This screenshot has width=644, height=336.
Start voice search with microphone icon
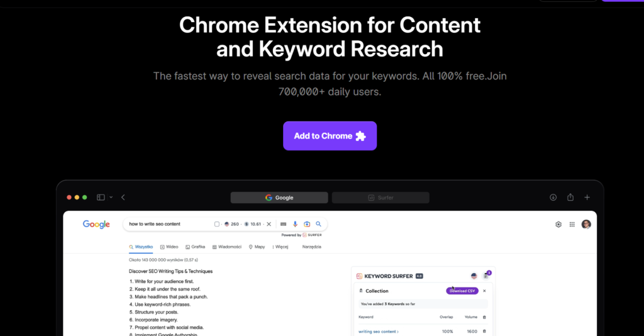(x=295, y=224)
